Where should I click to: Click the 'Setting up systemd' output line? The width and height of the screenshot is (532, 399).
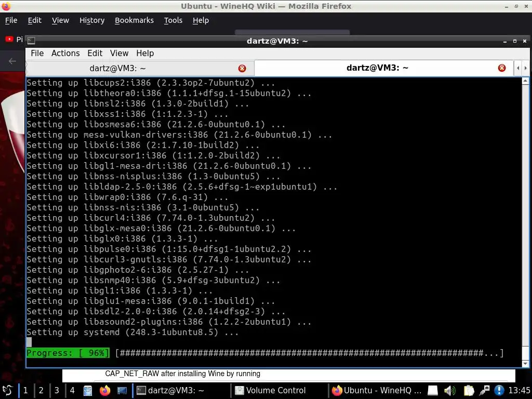point(132,332)
